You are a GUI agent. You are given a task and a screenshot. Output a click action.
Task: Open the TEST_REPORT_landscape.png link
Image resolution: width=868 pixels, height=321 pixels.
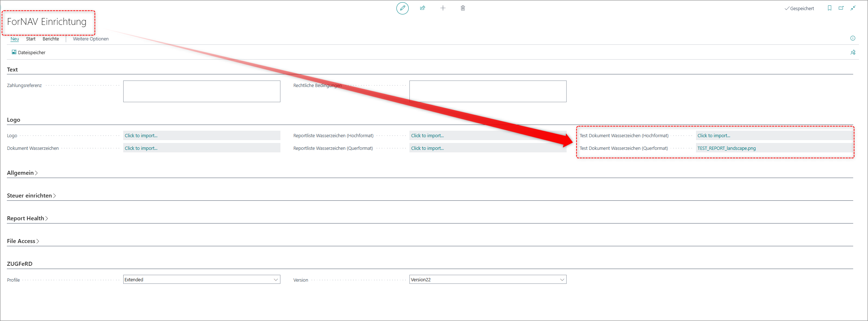[x=727, y=148]
